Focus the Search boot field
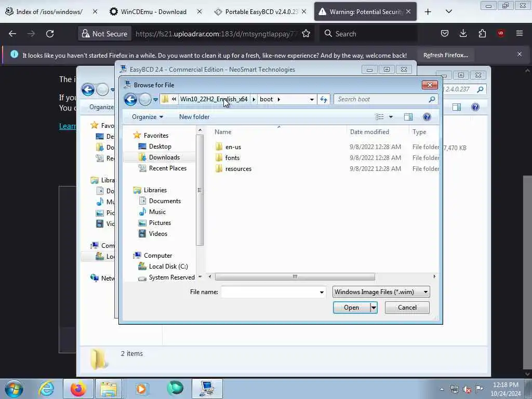532x399 pixels. 382,99
